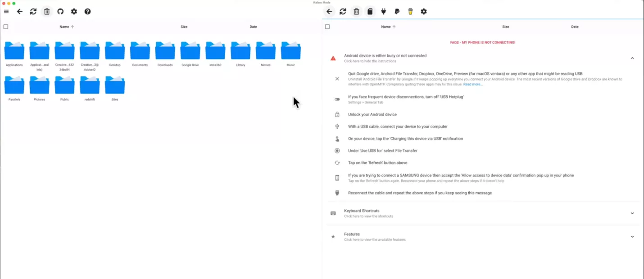Open Settings from the device pane toolbar

click(423, 11)
